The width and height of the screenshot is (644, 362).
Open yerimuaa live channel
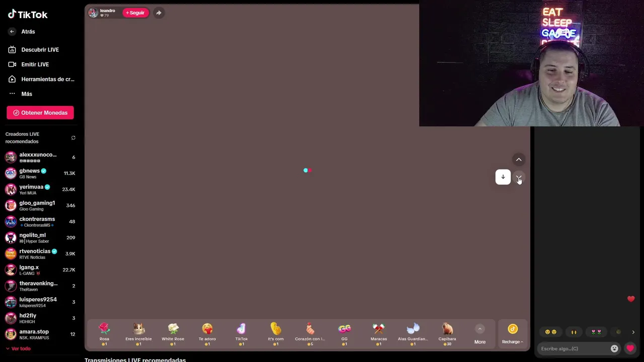coord(40,190)
